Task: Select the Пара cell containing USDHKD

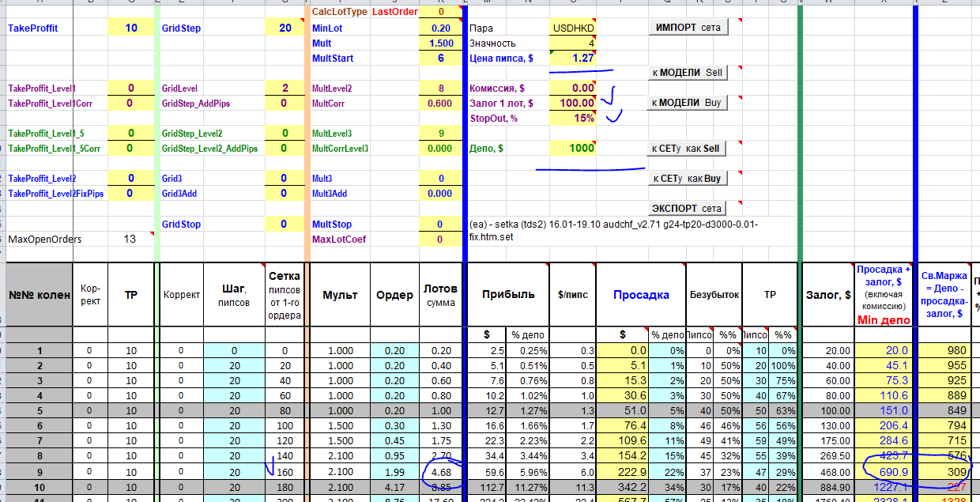Action: coord(574,28)
